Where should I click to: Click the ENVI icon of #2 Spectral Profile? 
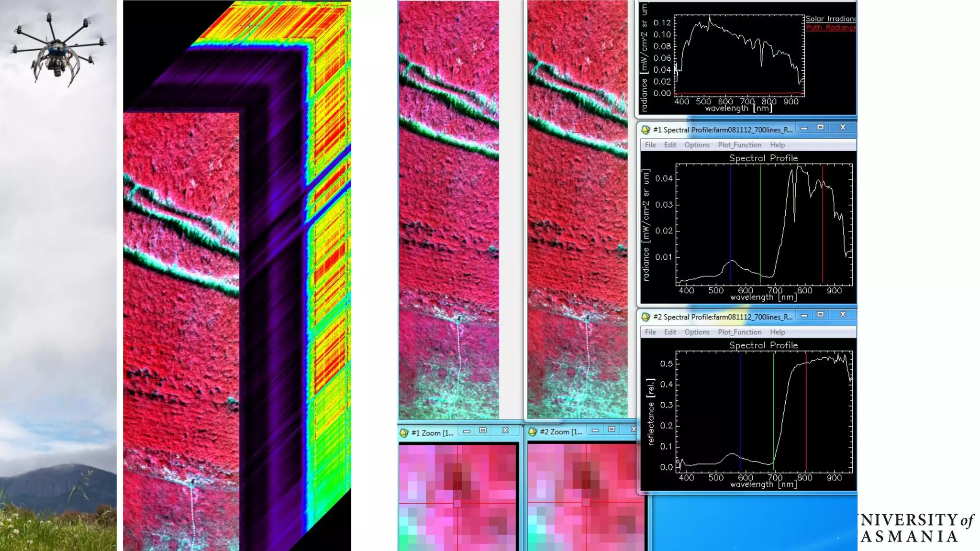tap(646, 317)
